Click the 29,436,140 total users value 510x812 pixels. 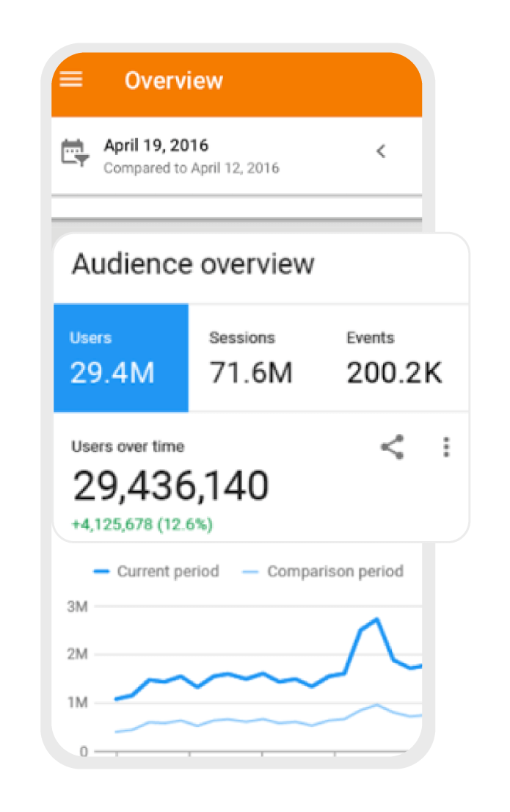pyautogui.click(x=171, y=485)
